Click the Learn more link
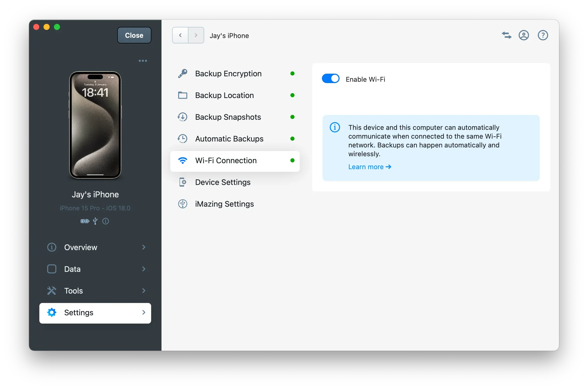Viewport: 588px width, 389px height. point(370,167)
